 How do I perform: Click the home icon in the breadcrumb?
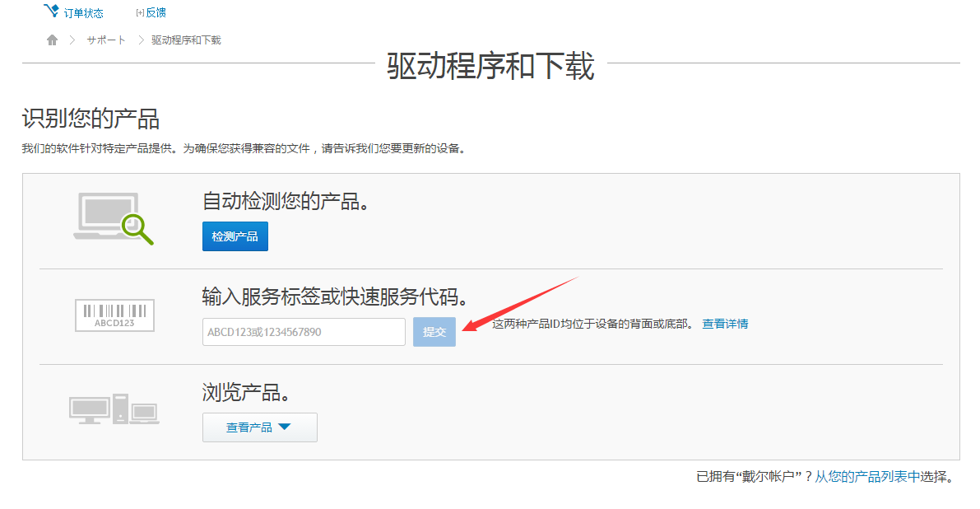click(x=51, y=39)
